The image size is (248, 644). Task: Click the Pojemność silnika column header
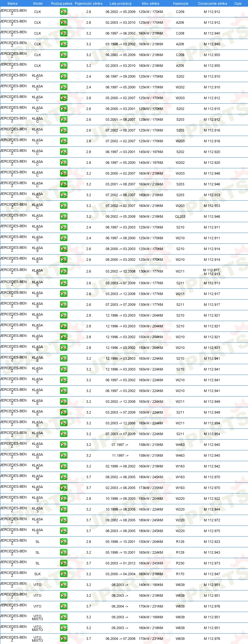coord(88,3)
